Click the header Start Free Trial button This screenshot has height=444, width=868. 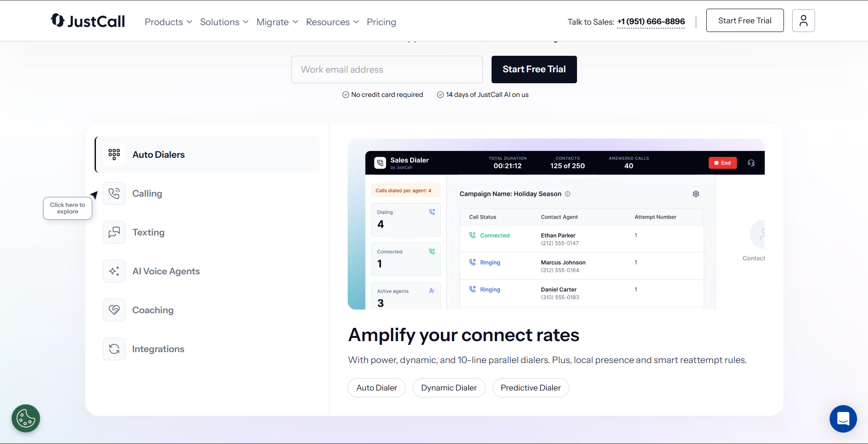click(745, 21)
